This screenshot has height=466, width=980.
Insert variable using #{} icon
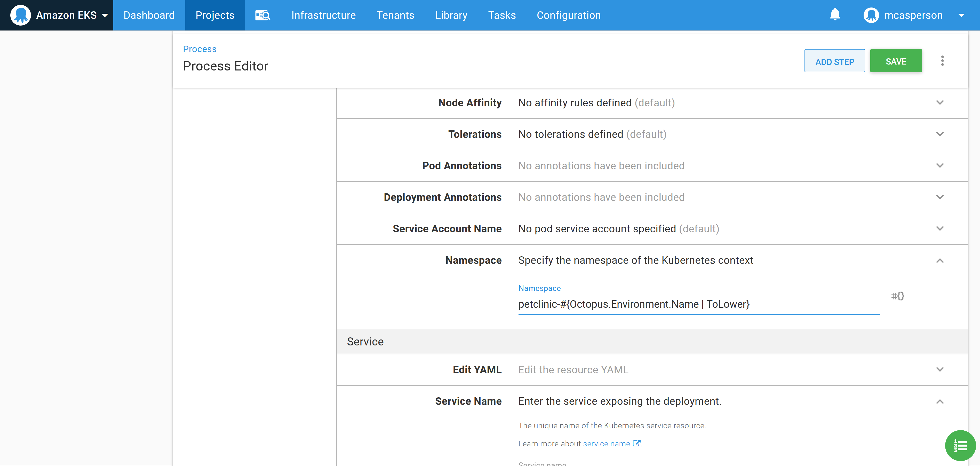pos(897,296)
